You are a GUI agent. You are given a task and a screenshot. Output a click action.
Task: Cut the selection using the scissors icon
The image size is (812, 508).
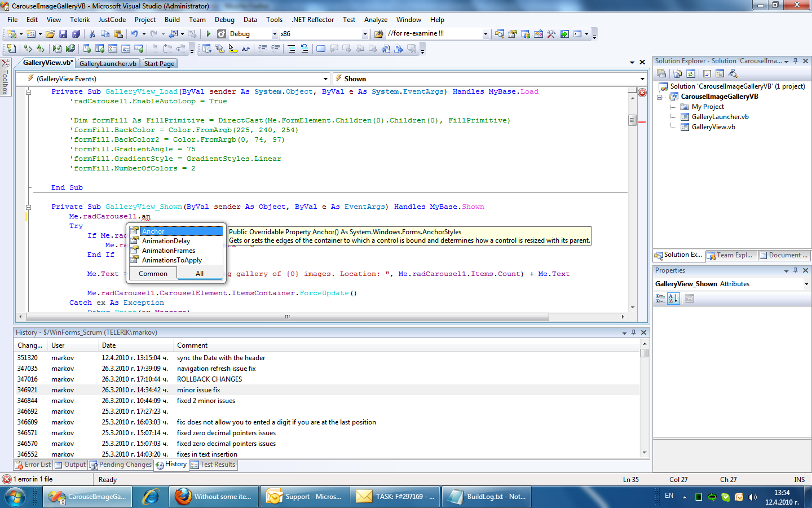[92, 34]
